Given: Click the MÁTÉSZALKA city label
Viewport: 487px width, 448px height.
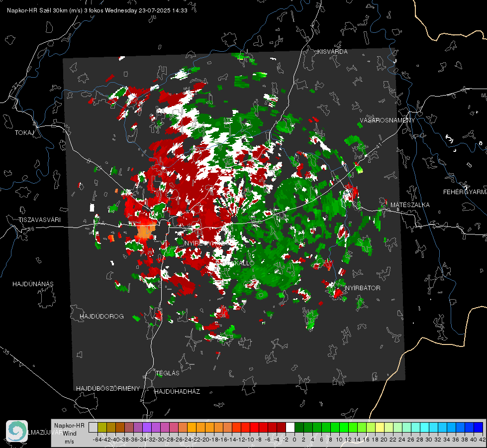Looking at the screenshot, I should tap(410, 205).
